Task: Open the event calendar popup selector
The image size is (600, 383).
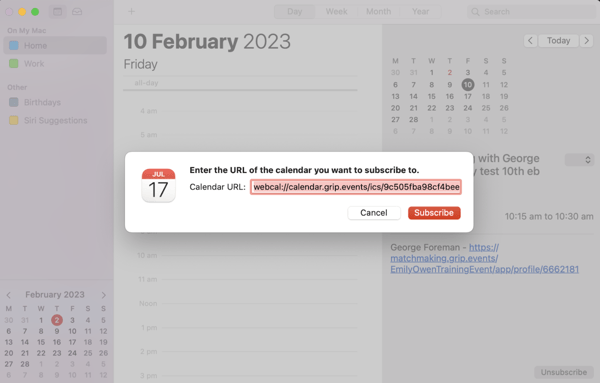Action: [579, 160]
